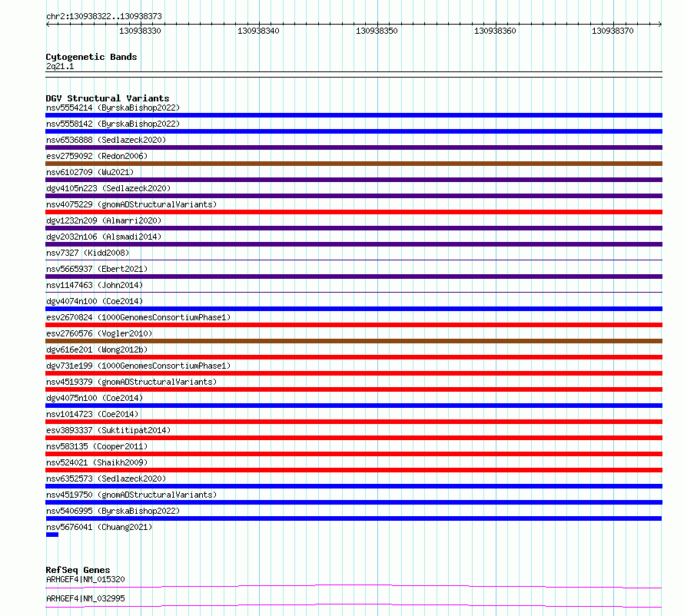This screenshot has width=684, height=616.
Task: Open esv2670824 (1000GenomesConsortiumPhase1) entry
Action: (x=138, y=317)
